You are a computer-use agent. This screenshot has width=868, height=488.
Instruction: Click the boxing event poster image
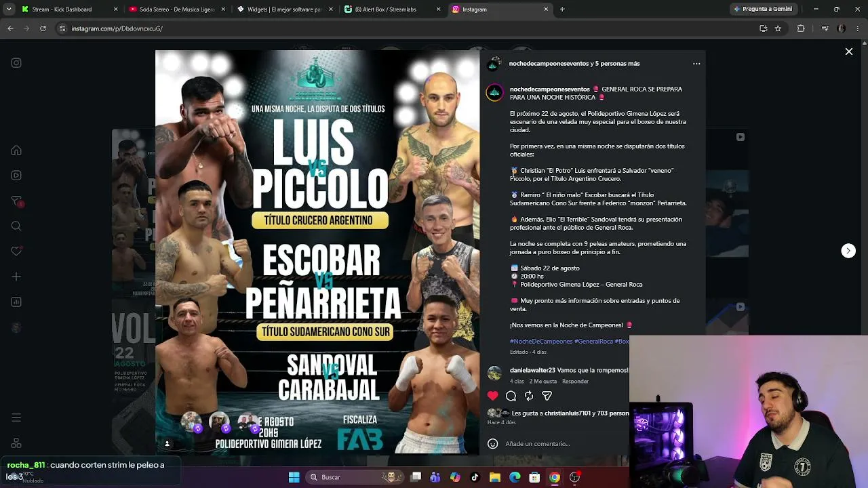tap(317, 252)
